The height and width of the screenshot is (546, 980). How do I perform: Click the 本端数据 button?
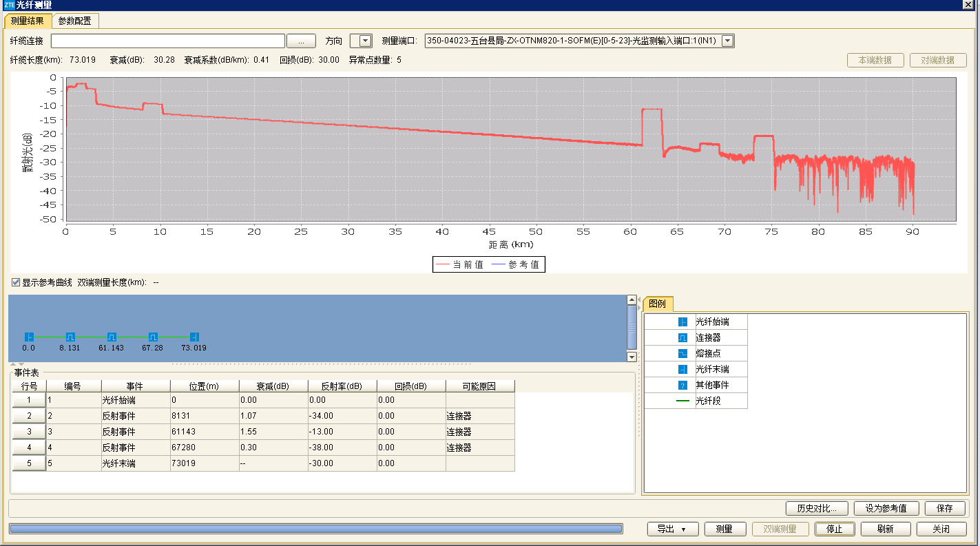(875, 60)
